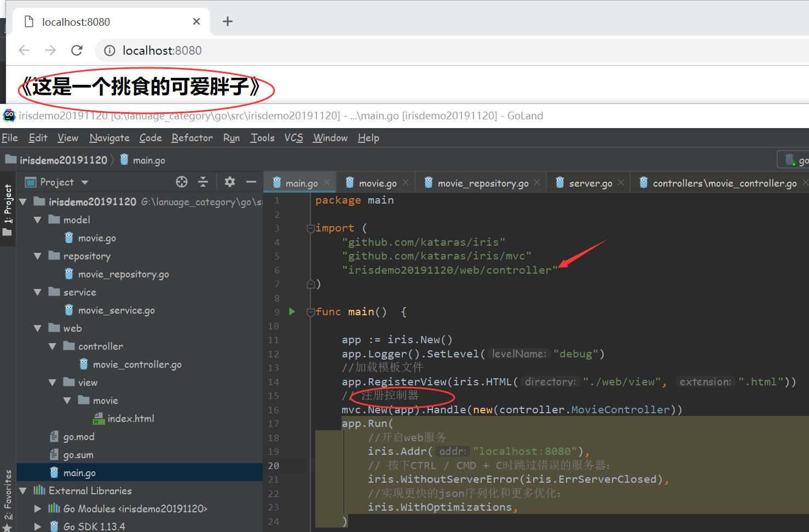Viewport: 809px width, 532px height.
Task: Click irisdemo20191120 breadcrumb in navigation bar
Action: click(x=56, y=160)
